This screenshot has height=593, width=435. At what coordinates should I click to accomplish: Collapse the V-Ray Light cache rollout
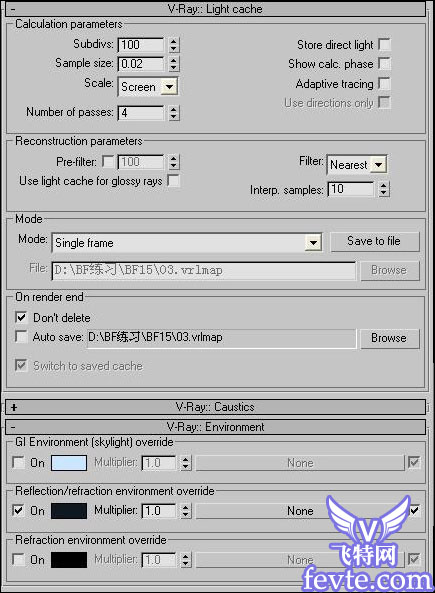click(215, 9)
